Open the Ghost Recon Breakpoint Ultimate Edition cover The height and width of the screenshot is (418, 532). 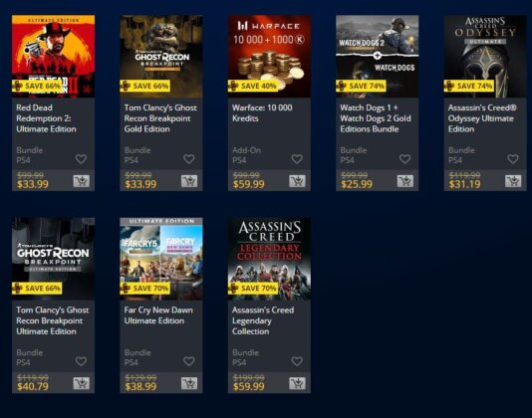click(53, 259)
